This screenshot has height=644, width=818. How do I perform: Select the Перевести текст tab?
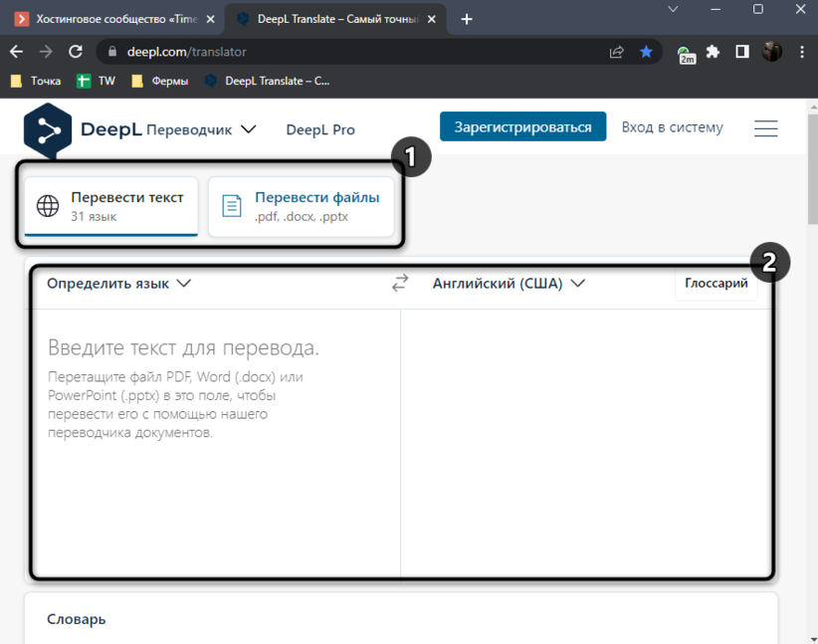coord(111,207)
